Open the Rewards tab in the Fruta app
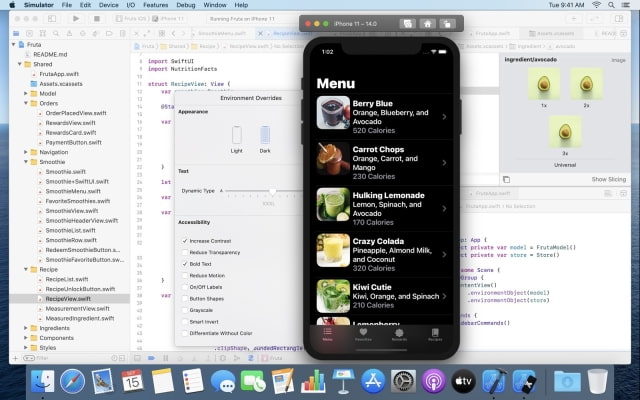This screenshot has width=640, height=400. coord(399,334)
